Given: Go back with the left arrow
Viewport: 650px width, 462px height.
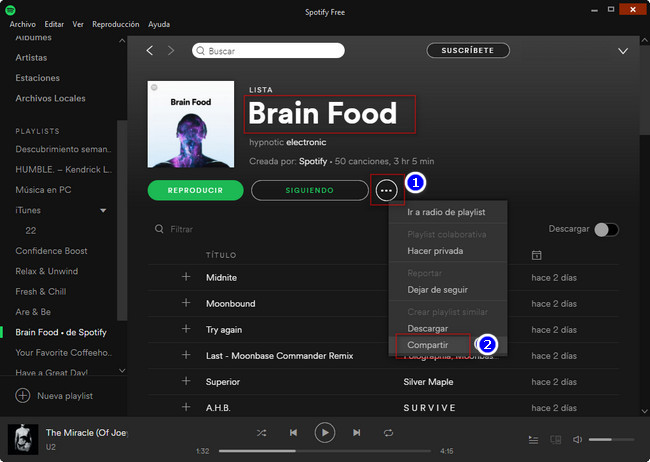Looking at the screenshot, I should [x=150, y=51].
